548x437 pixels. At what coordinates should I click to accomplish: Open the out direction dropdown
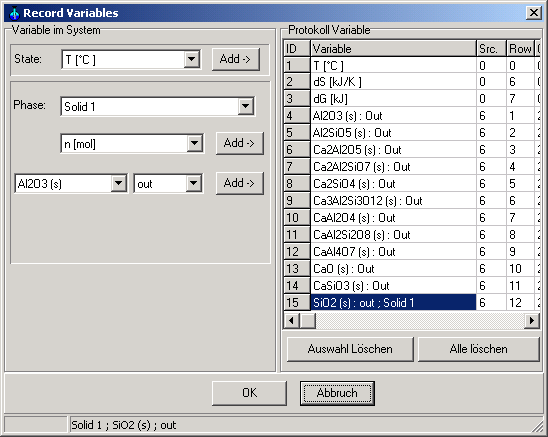click(193, 183)
